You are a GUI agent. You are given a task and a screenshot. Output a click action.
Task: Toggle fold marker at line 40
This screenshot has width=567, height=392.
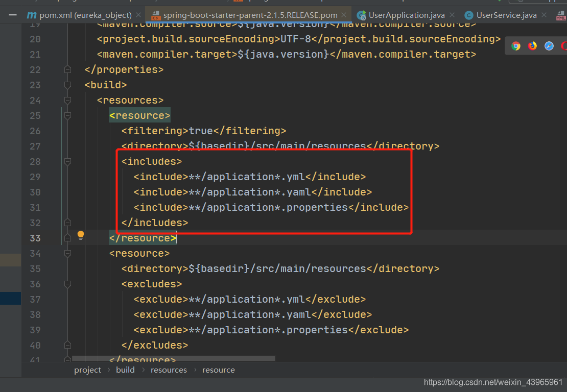coord(67,345)
